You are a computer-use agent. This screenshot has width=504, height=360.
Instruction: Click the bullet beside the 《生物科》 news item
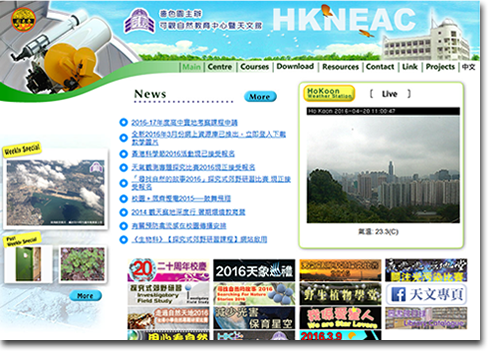point(123,239)
